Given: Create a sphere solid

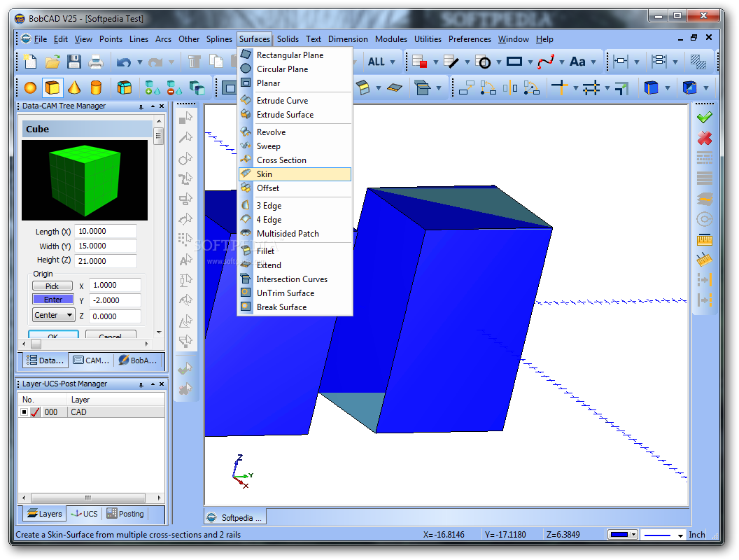Looking at the screenshot, I should click(x=30, y=87).
